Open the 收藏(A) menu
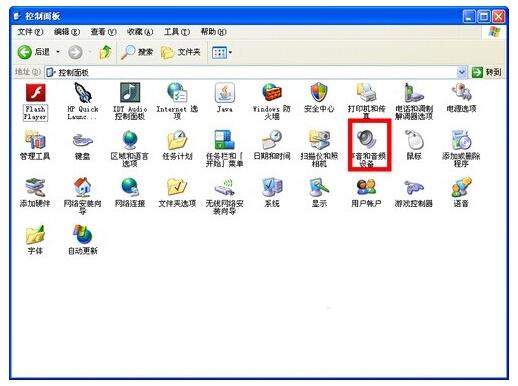 (x=140, y=32)
